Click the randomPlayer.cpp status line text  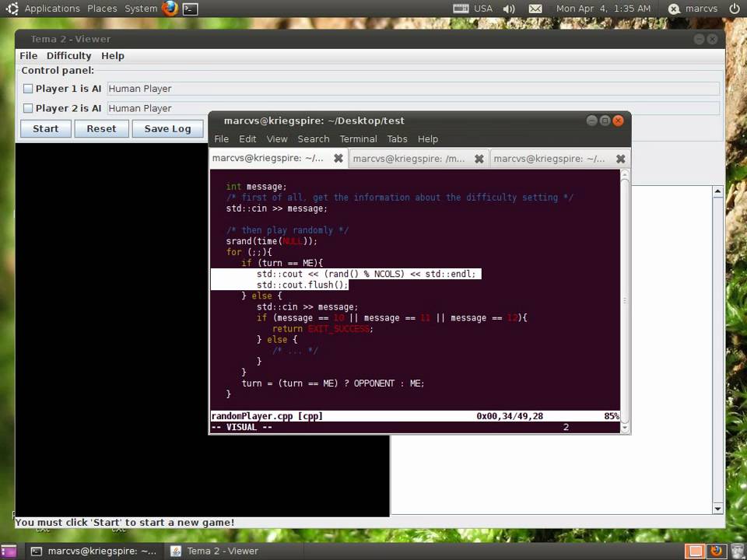267,416
